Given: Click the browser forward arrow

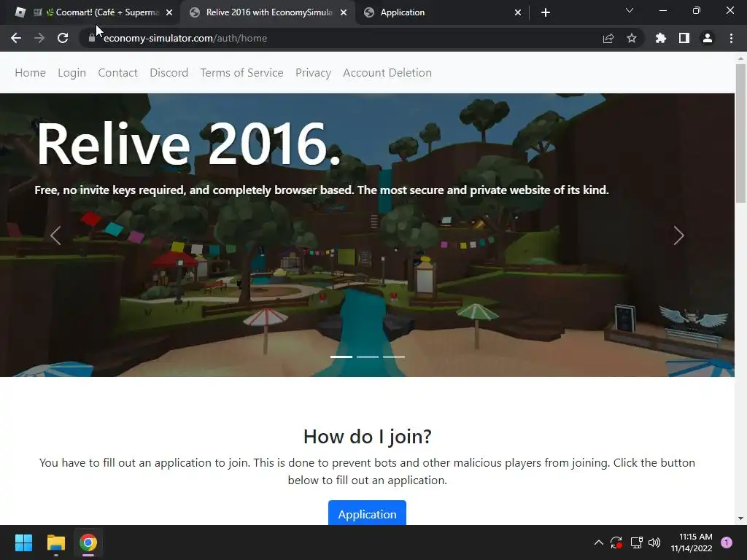Looking at the screenshot, I should click(x=39, y=38).
